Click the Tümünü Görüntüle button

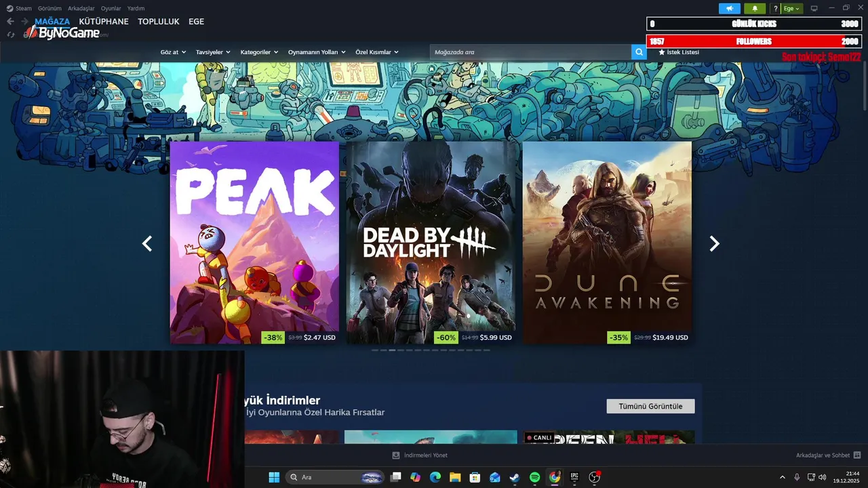click(650, 407)
